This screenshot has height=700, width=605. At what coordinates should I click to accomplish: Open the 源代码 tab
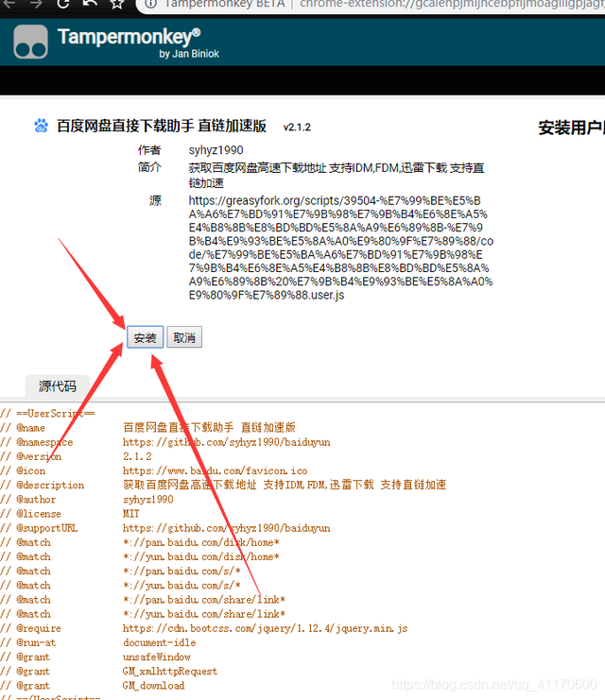(x=58, y=385)
